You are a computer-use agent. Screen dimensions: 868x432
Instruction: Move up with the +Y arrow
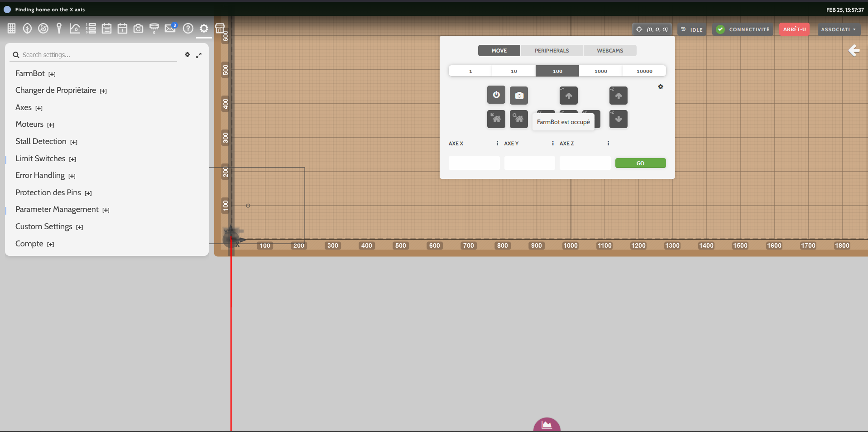(x=569, y=95)
